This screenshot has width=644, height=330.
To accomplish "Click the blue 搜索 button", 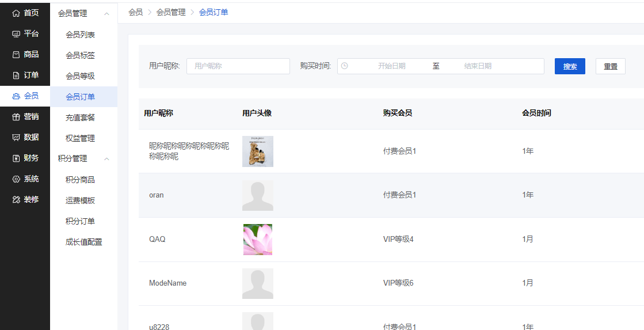I will [570, 66].
